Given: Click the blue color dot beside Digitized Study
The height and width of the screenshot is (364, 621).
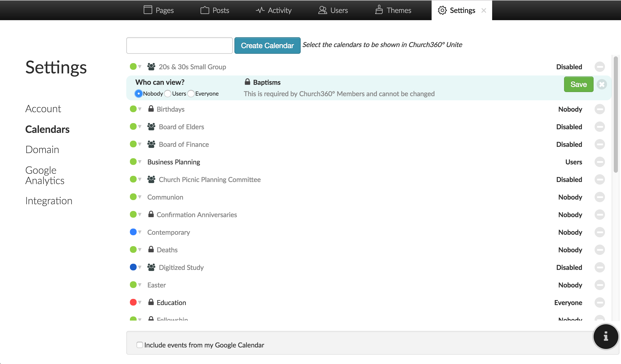Looking at the screenshot, I should click(133, 267).
